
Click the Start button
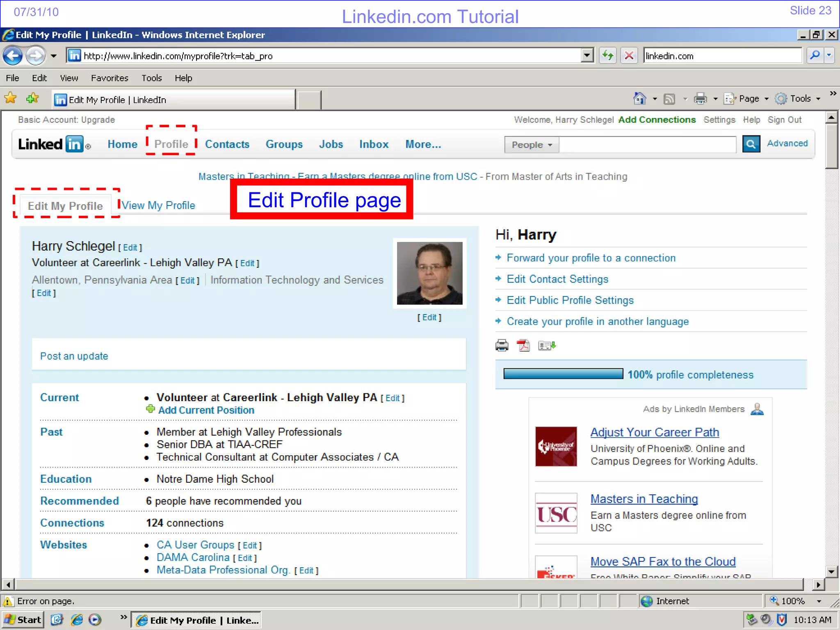pyautogui.click(x=23, y=620)
